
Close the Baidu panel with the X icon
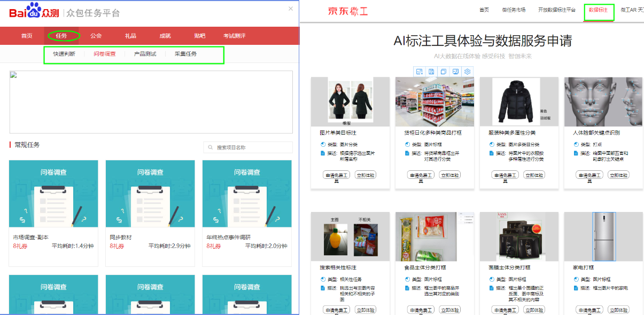click(291, 9)
